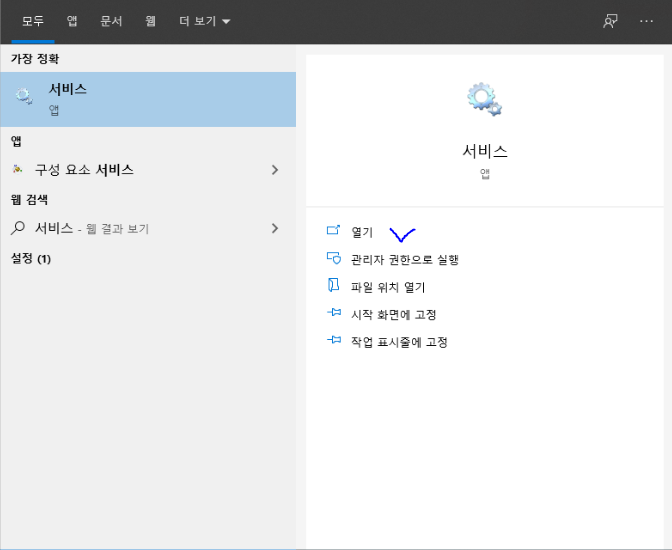Choose 파일 위치 열기

coord(388,287)
